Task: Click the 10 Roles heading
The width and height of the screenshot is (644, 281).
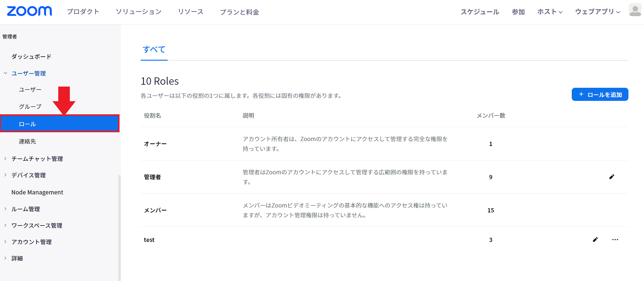Action: [x=160, y=81]
